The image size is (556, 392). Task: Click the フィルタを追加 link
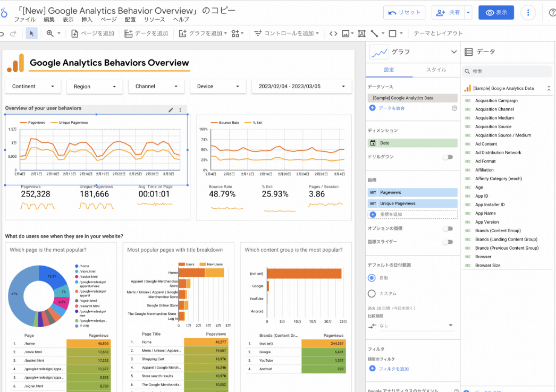coord(393,369)
